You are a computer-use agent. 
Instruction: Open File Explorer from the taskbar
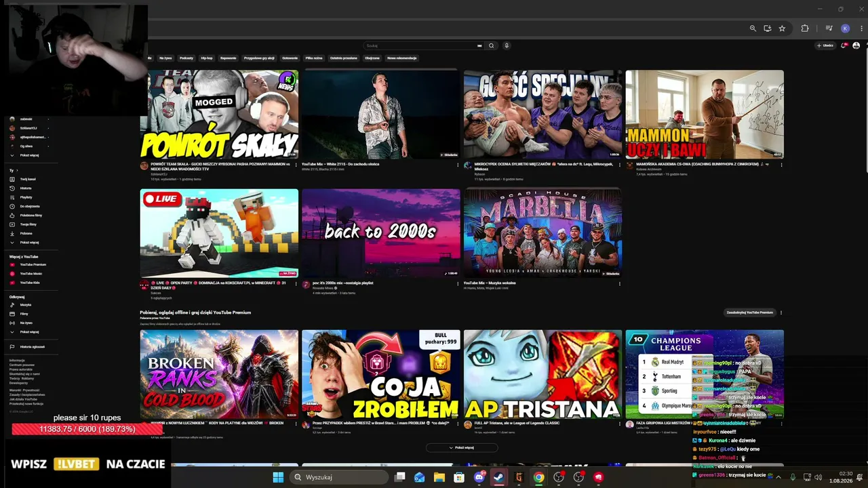pos(439,477)
